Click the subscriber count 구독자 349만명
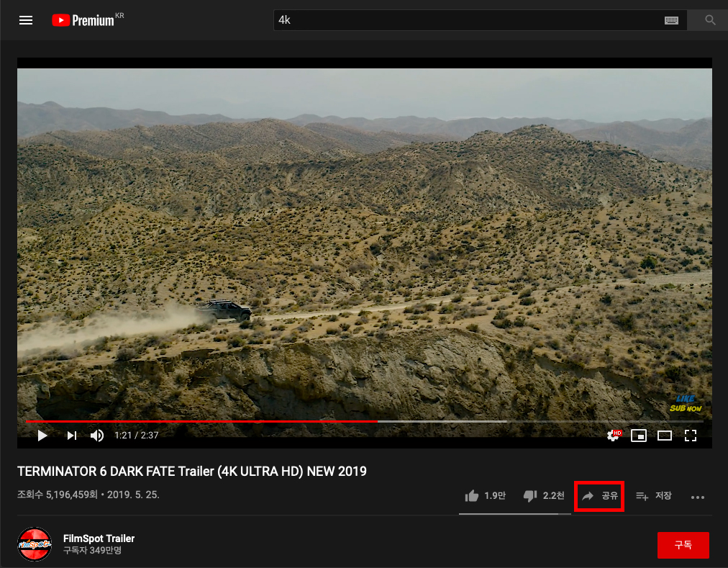Image resolution: width=728 pixels, height=568 pixels. coord(92,550)
